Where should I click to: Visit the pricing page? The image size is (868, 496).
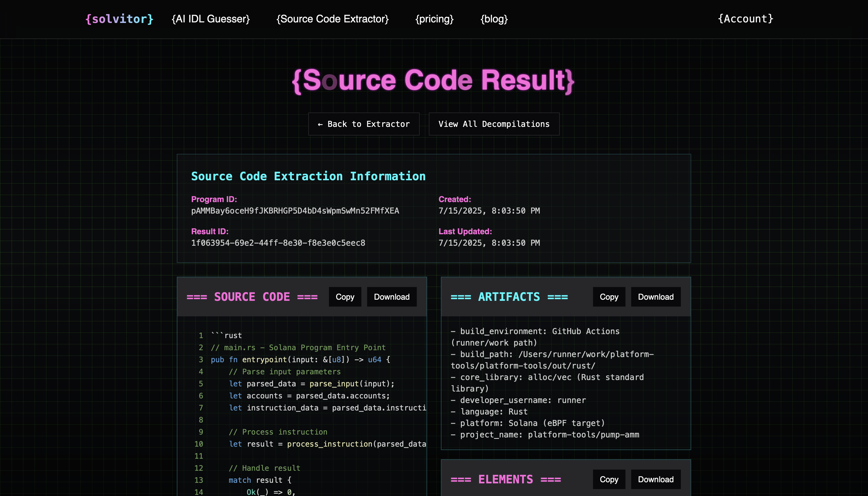434,19
